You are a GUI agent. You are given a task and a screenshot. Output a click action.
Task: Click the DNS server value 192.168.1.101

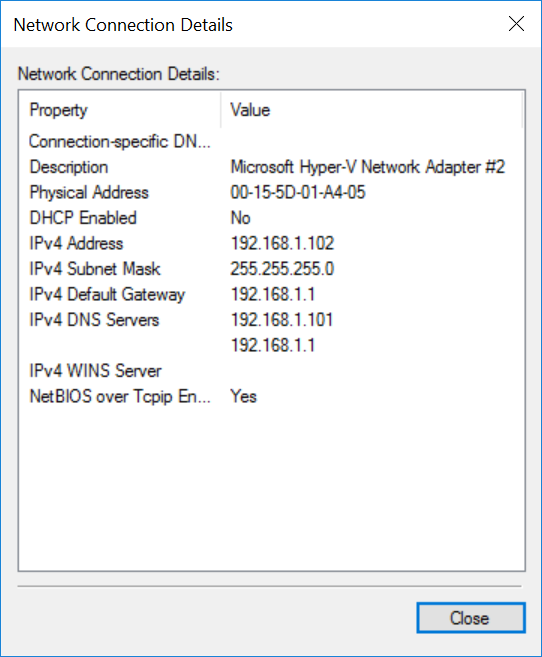282,320
